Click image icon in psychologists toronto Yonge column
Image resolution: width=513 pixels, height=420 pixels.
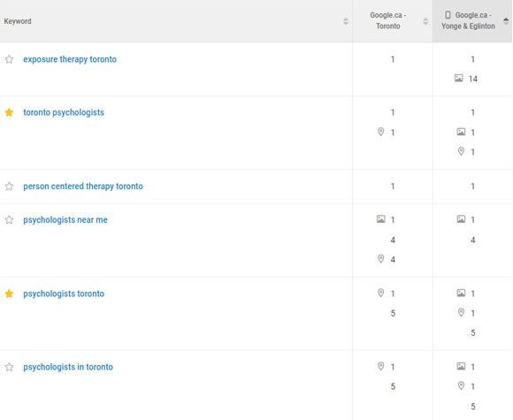pos(461,293)
